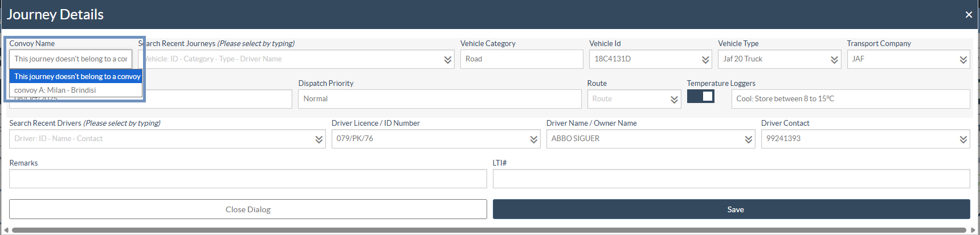This screenshot has height=235, width=980.
Task: Focus the LTI# input field
Action: (731, 179)
